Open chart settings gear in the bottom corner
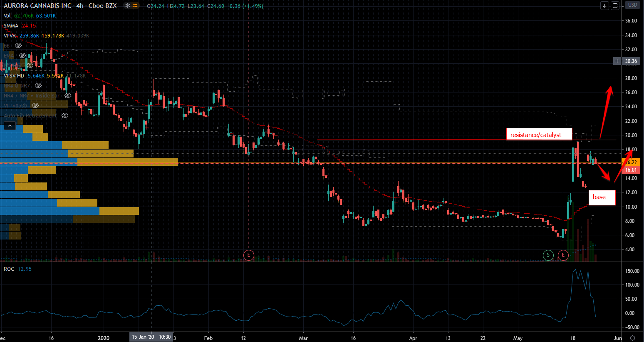Screen dimensions: 644x342 [x=633, y=338]
